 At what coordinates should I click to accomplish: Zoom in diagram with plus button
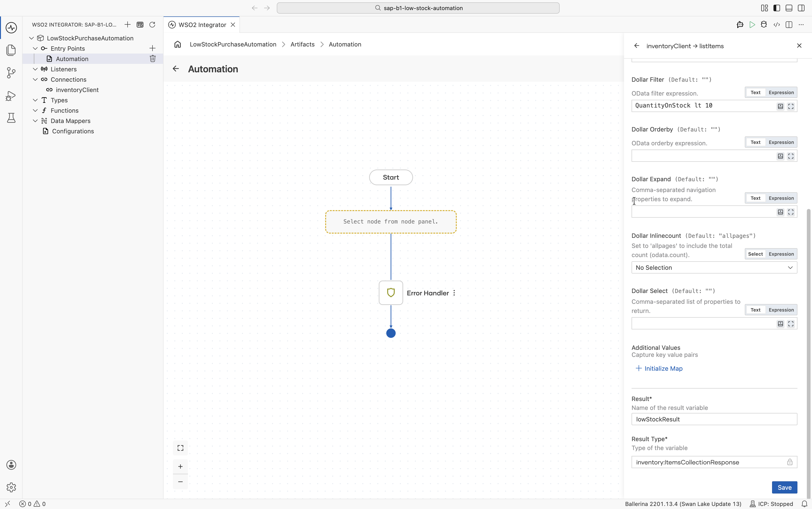coord(180,467)
